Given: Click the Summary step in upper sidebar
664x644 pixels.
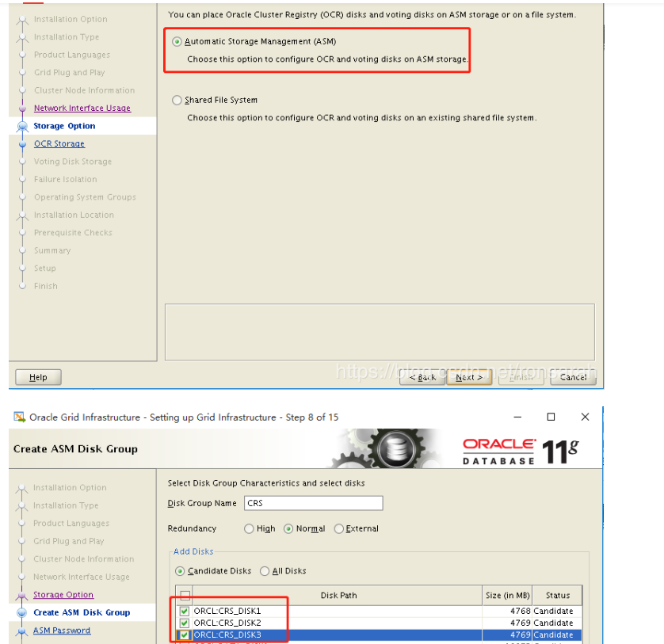Looking at the screenshot, I should (x=52, y=250).
